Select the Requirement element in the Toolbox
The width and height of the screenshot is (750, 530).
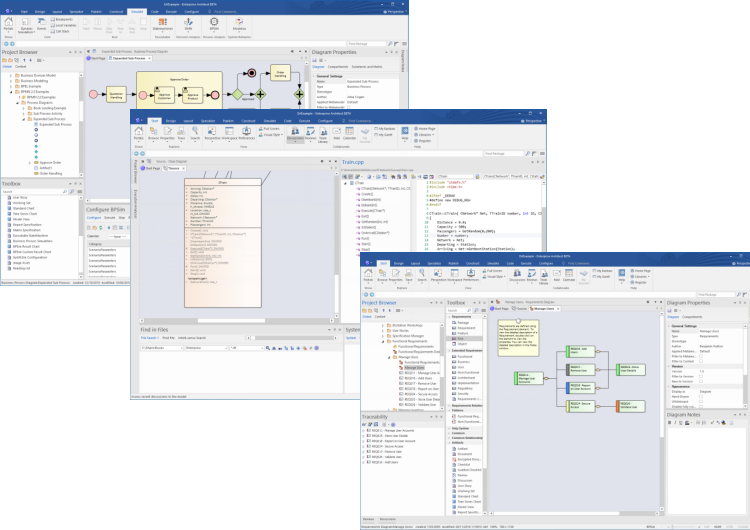tap(463, 328)
